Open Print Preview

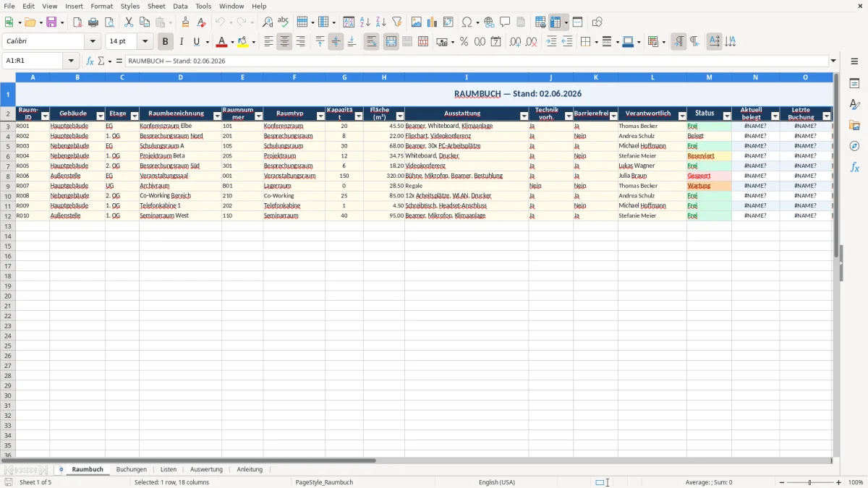point(109,22)
